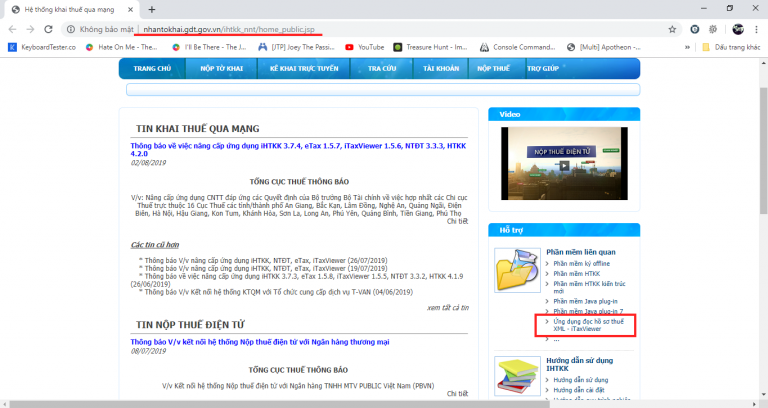768x408 pixels.
Task: Click the stacked books image
Action: tap(517, 377)
